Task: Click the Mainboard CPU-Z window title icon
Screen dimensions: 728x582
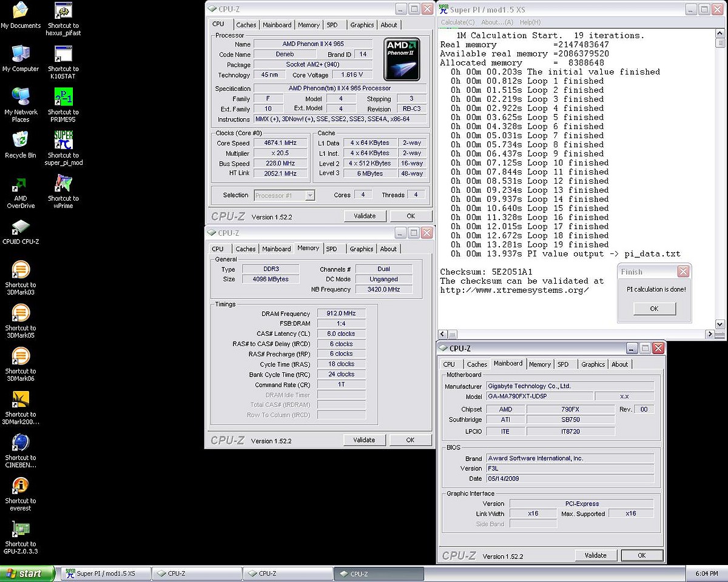Action: (x=442, y=348)
